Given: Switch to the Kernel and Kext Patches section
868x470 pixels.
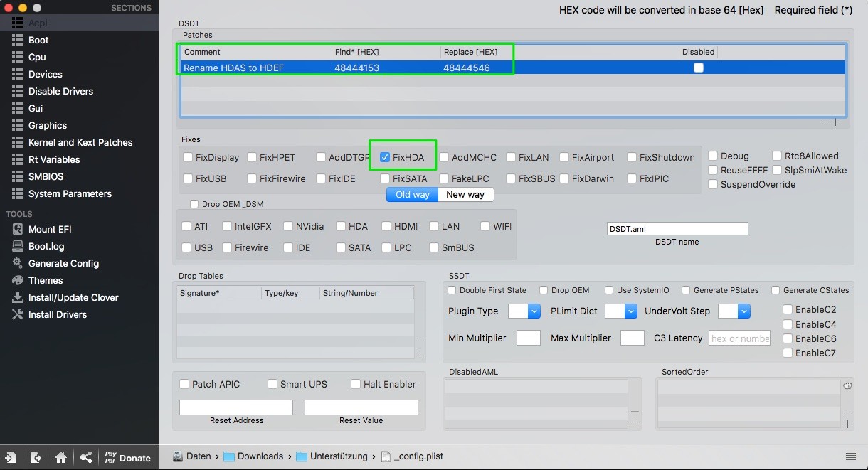Looking at the screenshot, I should [x=80, y=142].
